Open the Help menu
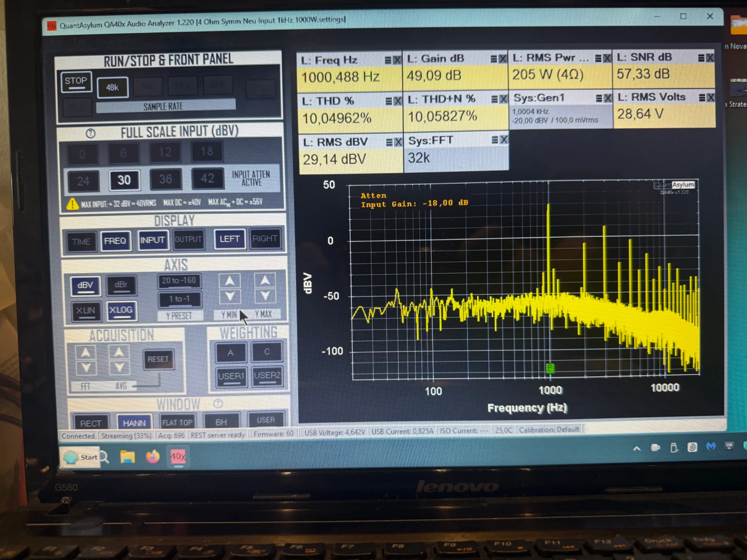747x560 pixels. pos(212,39)
